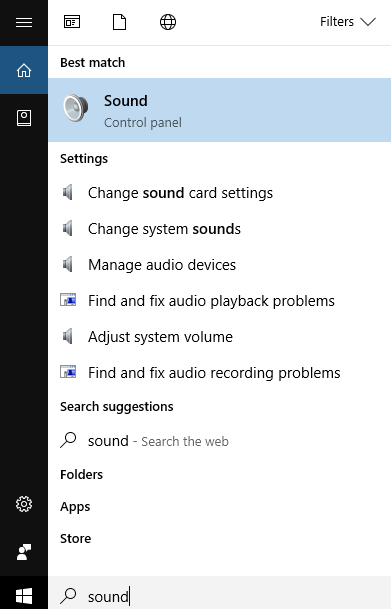Select Change sound card settings
391x609 pixels.
click(219, 193)
